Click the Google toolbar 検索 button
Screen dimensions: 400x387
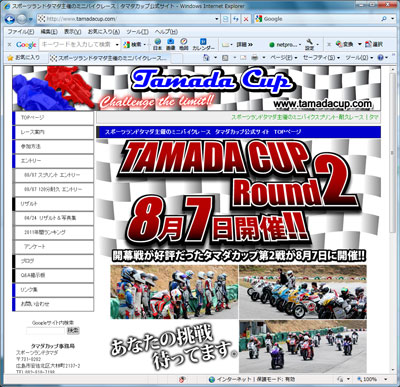pyautogui.click(x=132, y=44)
